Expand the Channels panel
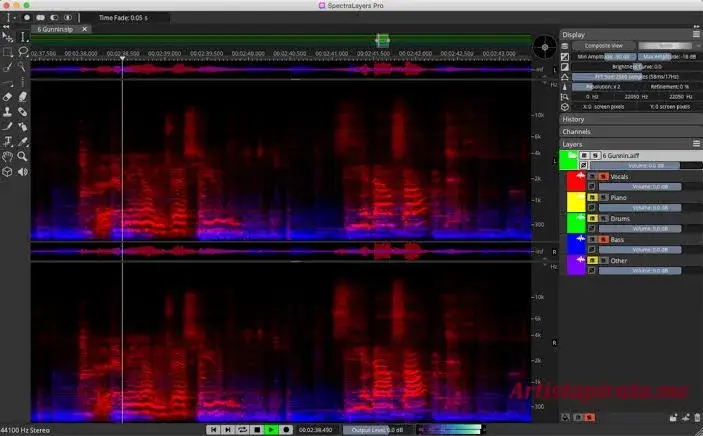703x436 pixels. coord(631,131)
